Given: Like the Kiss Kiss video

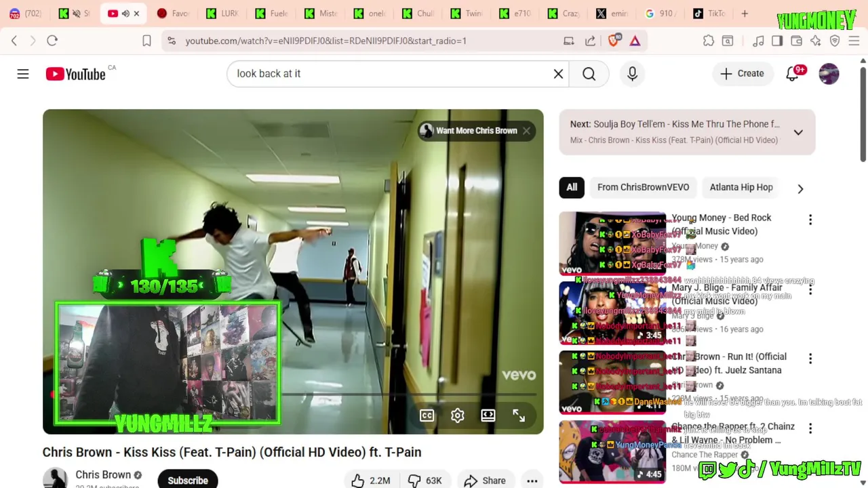Looking at the screenshot, I should 370,481.
